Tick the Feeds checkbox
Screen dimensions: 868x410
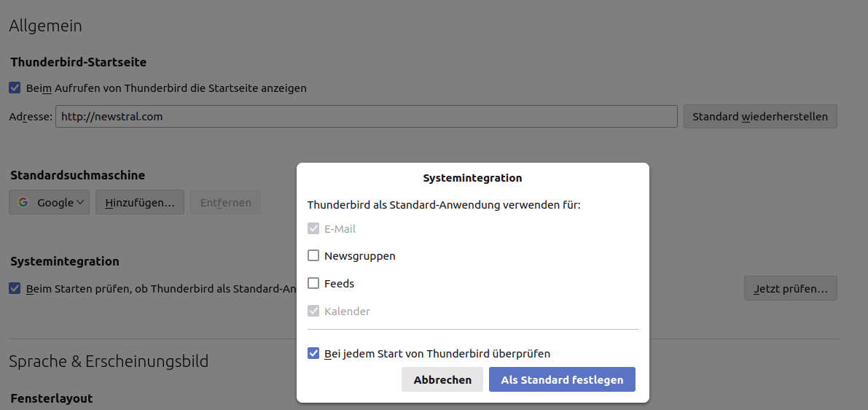[313, 283]
